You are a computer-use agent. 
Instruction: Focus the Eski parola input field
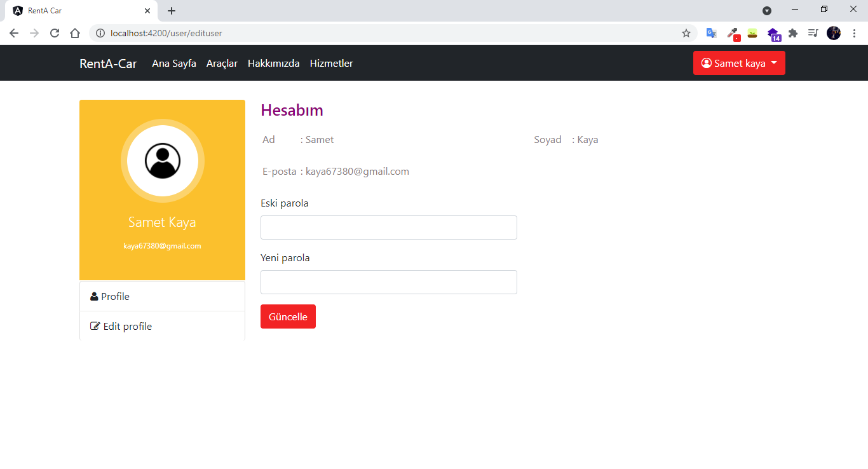[388, 228]
